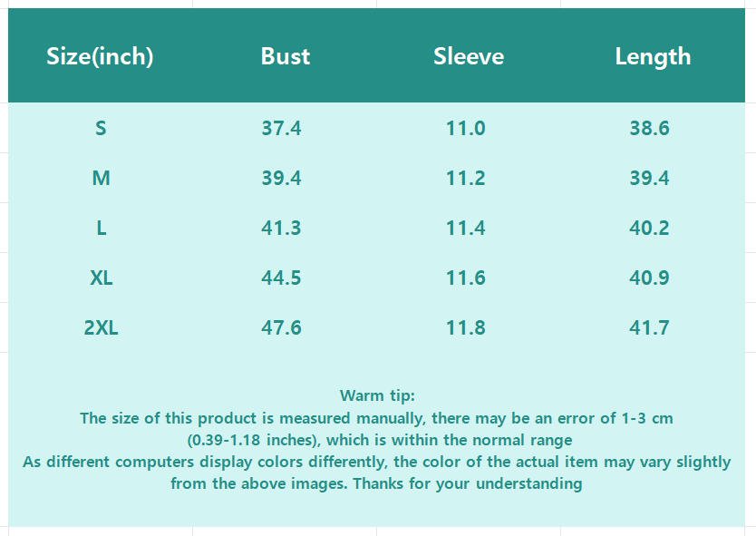Click the 2XL size row label
Screen dimensions: 756x536
(101, 328)
